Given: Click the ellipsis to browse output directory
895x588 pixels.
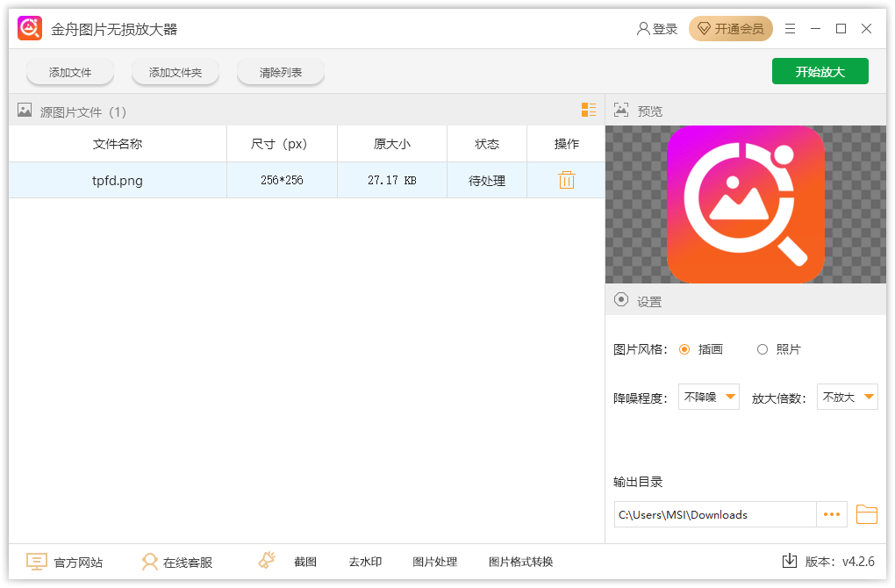Looking at the screenshot, I should tap(831, 514).
